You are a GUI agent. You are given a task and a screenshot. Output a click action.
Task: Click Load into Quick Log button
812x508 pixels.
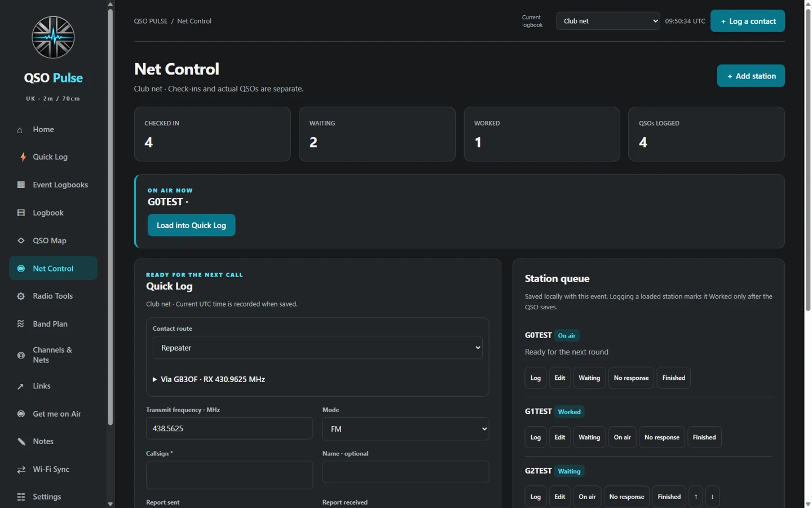191,225
